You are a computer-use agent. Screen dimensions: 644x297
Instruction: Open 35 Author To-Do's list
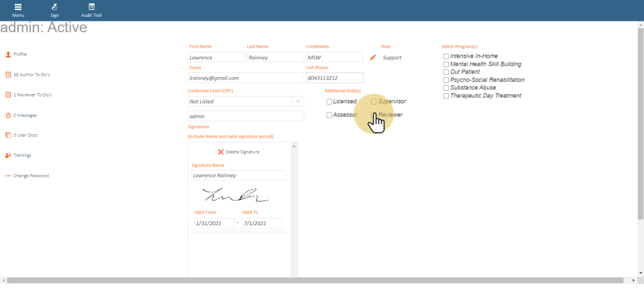pyautogui.click(x=32, y=74)
